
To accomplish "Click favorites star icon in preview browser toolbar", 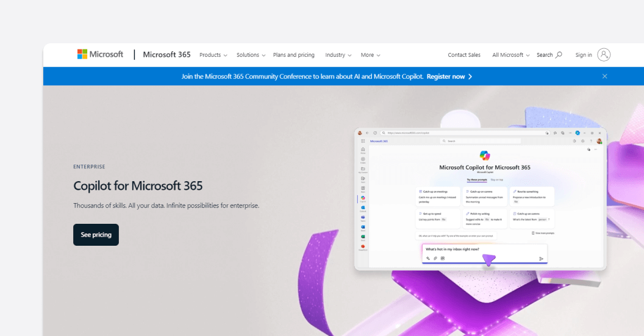I will point(555,133).
